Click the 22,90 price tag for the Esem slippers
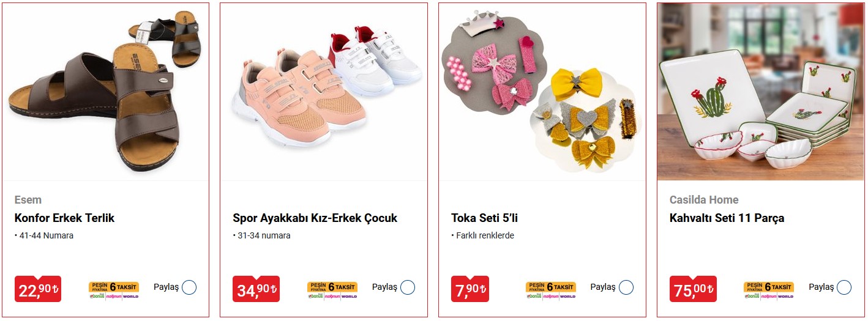Viewport: 868px width, 321px height. point(38,289)
